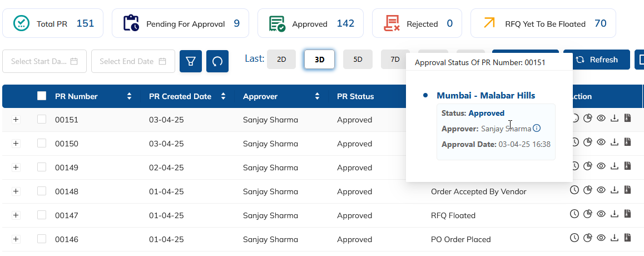The height and width of the screenshot is (256, 644).
Task: Select the 2D last-days filter
Action: (281, 59)
